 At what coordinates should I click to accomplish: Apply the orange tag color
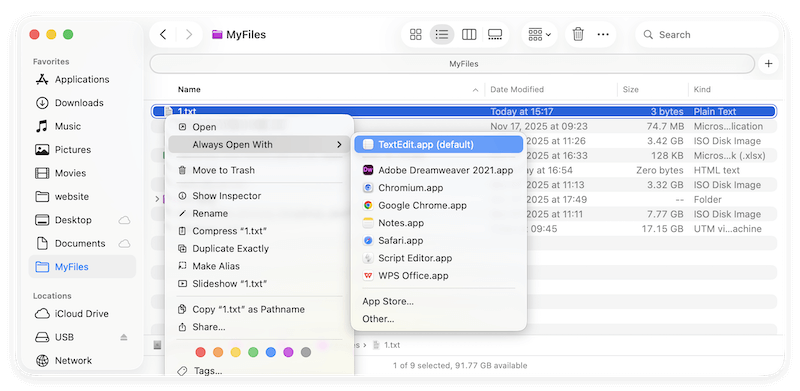pos(218,352)
